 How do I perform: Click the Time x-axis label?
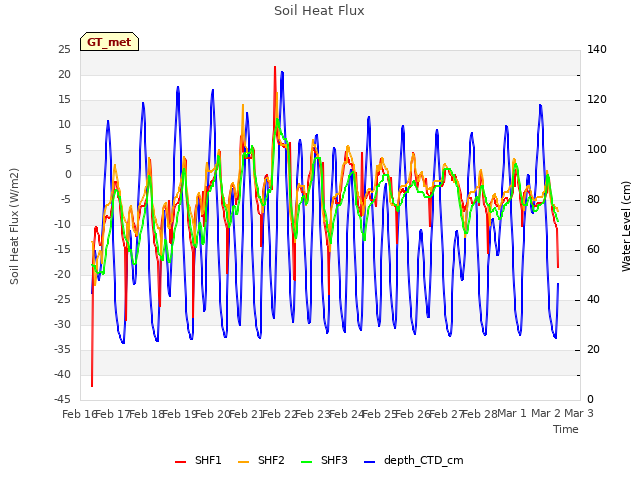coord(566,429)
